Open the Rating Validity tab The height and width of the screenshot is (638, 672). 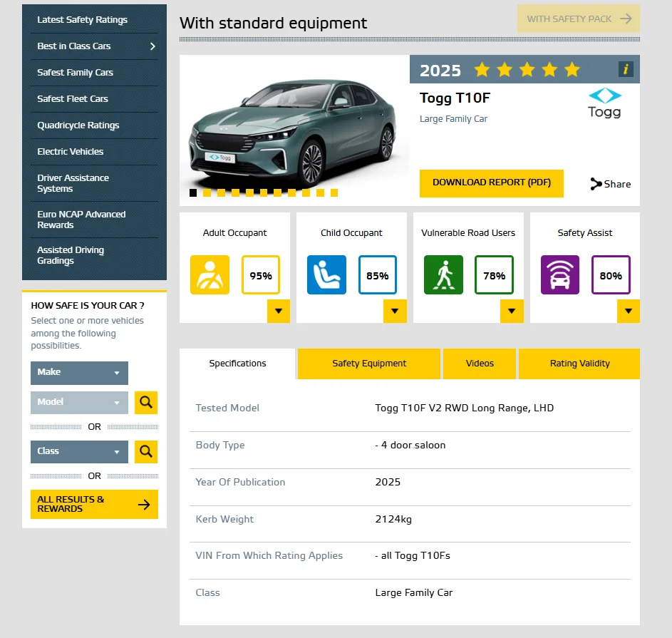(579, 364)
